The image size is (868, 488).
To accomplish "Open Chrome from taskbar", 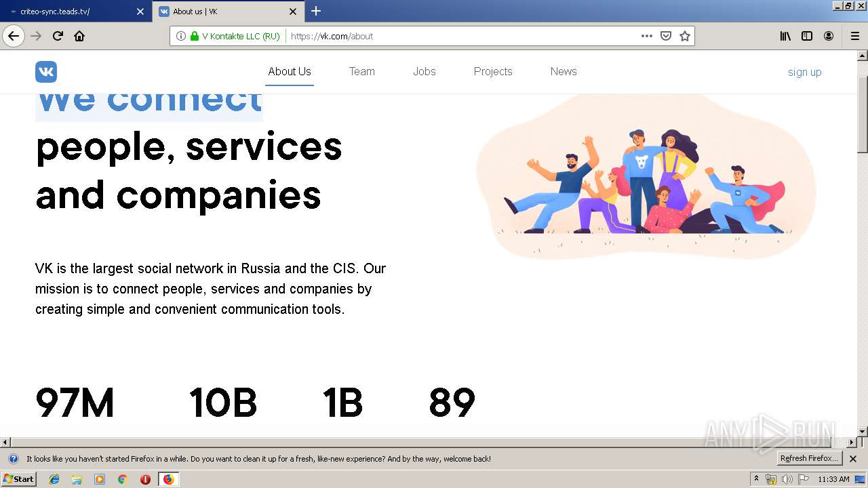I will click(x=122, y=479).
